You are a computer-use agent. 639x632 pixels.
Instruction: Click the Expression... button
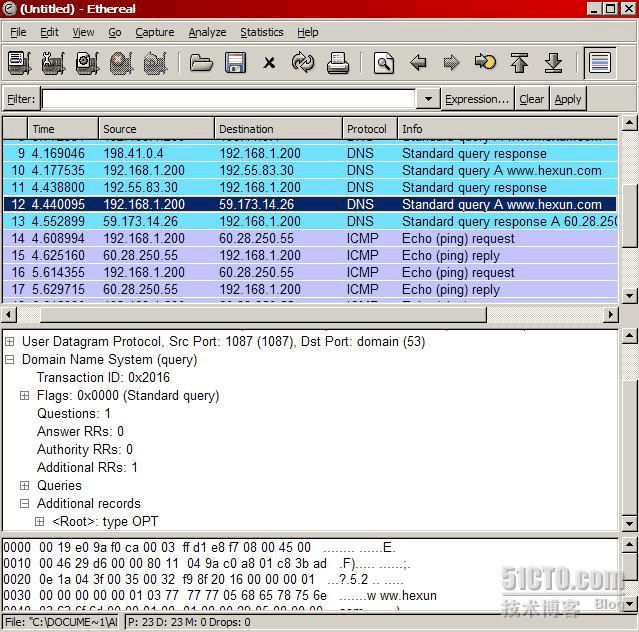click(477, 99)
